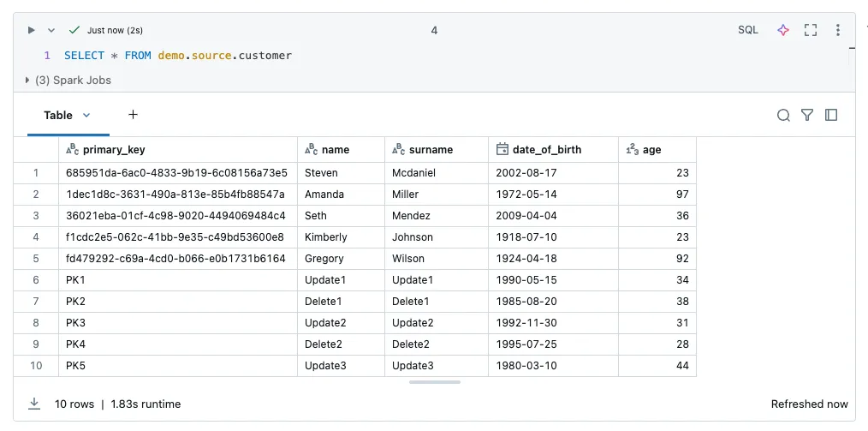Search the results table

coord(783,116)
